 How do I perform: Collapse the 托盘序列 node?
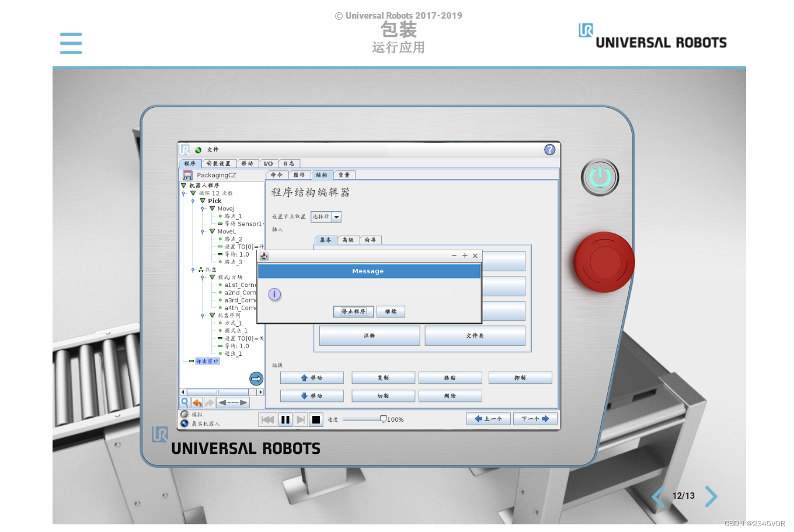pos(213,315)
